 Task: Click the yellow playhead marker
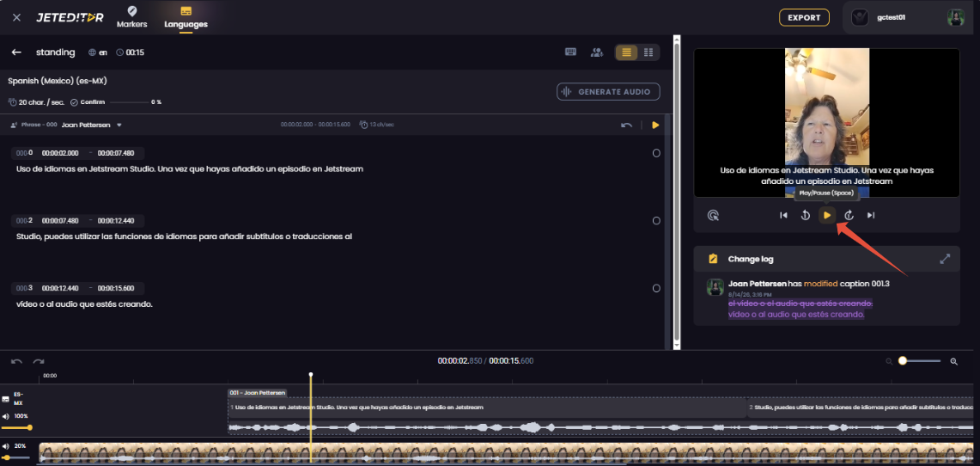click(311, 375)
